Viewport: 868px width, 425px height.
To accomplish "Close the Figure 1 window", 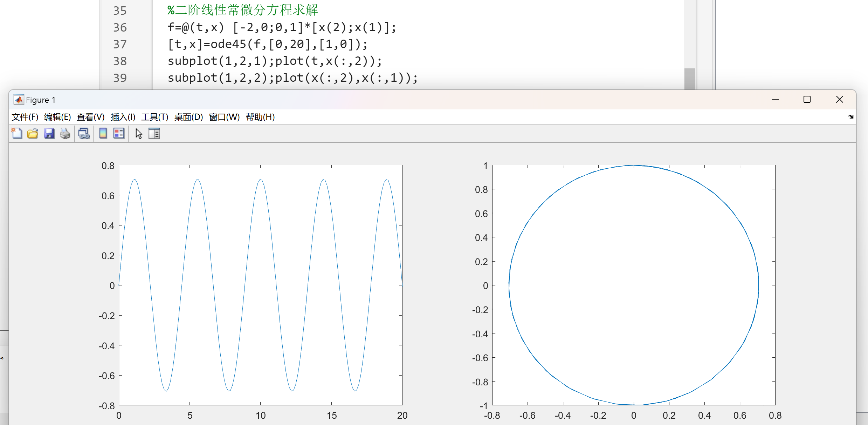I will pos(840,100).
